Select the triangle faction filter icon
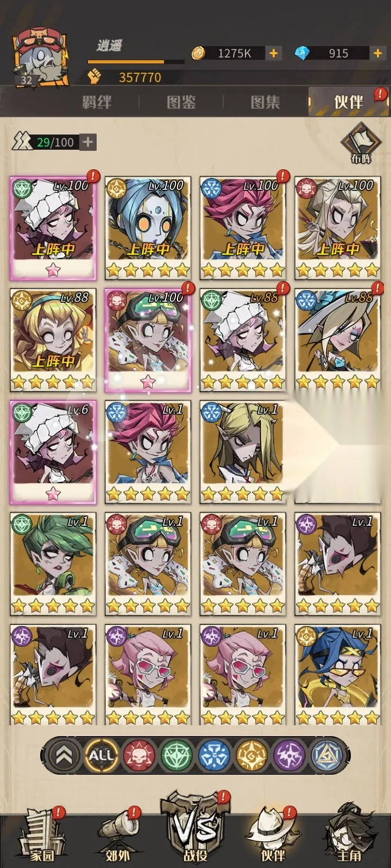Image resolution: width=391 pixels, height=868 pixels. [326, 755]
